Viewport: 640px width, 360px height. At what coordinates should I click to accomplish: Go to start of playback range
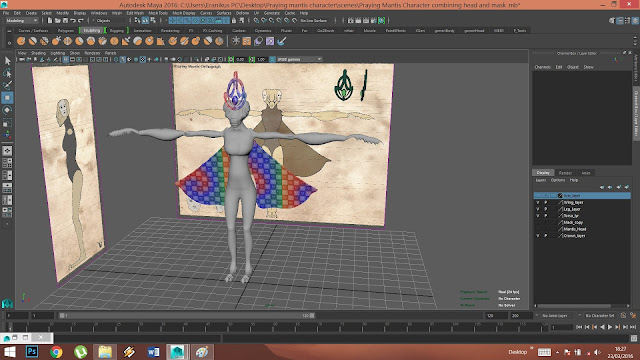579,327
